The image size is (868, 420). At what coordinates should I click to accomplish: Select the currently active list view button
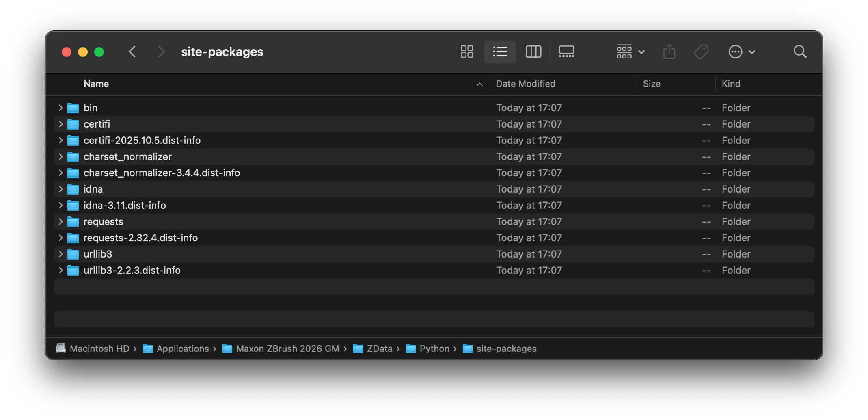pyautogui.click(x=500, y=52)
